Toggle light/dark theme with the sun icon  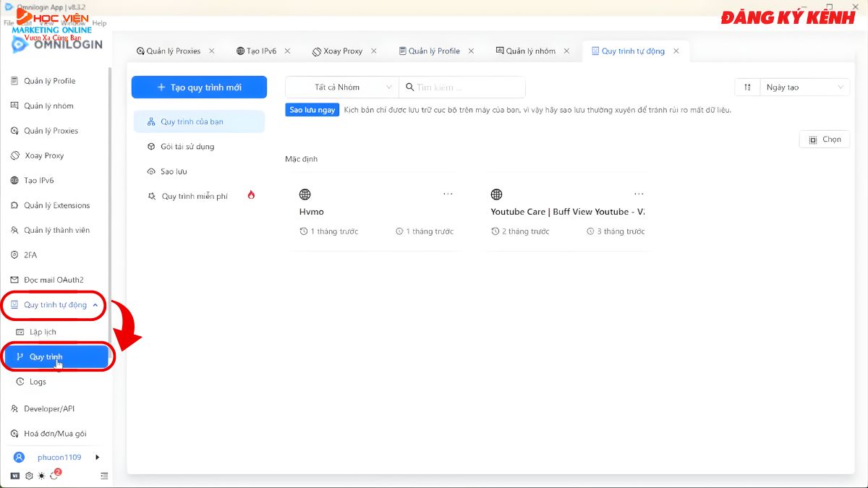[x=42, y=476]
